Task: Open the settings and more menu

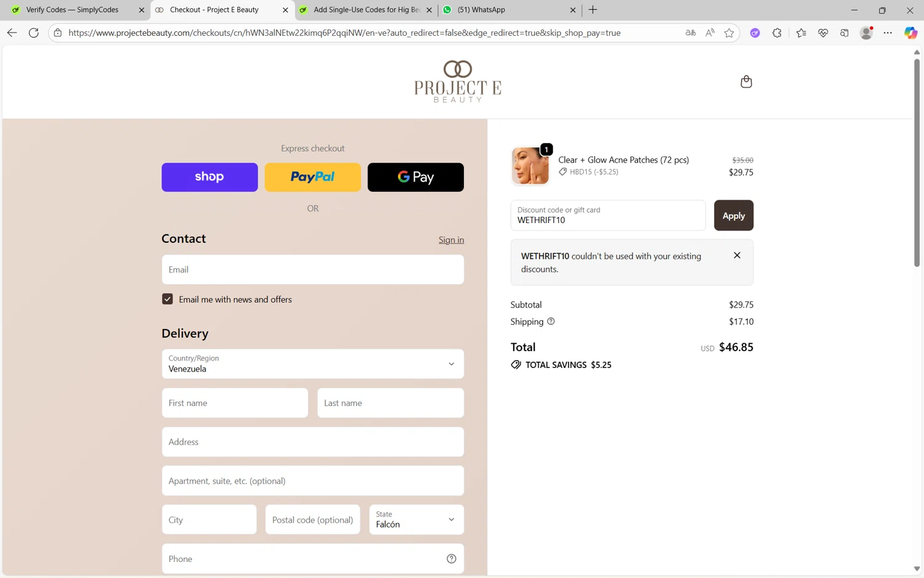Action: coord(888,33)
